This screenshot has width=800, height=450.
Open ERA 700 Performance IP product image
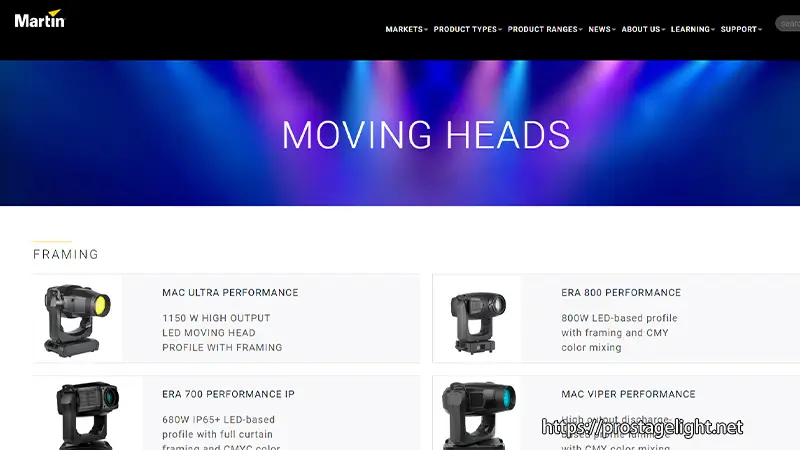[x=87, y=414]
